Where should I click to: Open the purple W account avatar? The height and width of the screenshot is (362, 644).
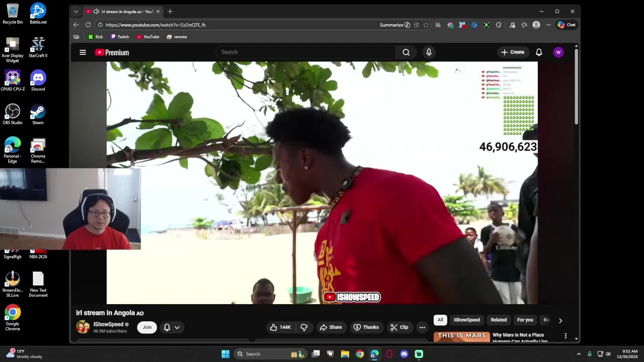pos(558,52)
